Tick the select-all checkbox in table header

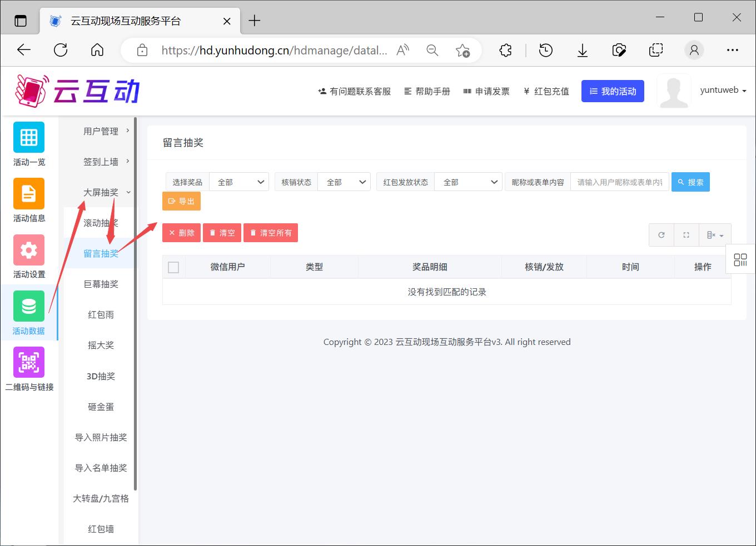coord(173,267)
